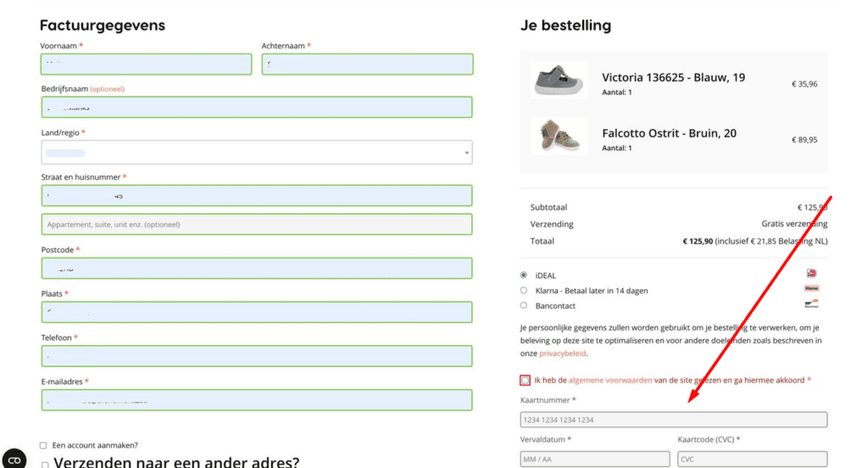This screenshot has height=468, width=868.
Task: Click the Falcotto Ostrit shoe thumbnail
Action: (x=559, y=136)
